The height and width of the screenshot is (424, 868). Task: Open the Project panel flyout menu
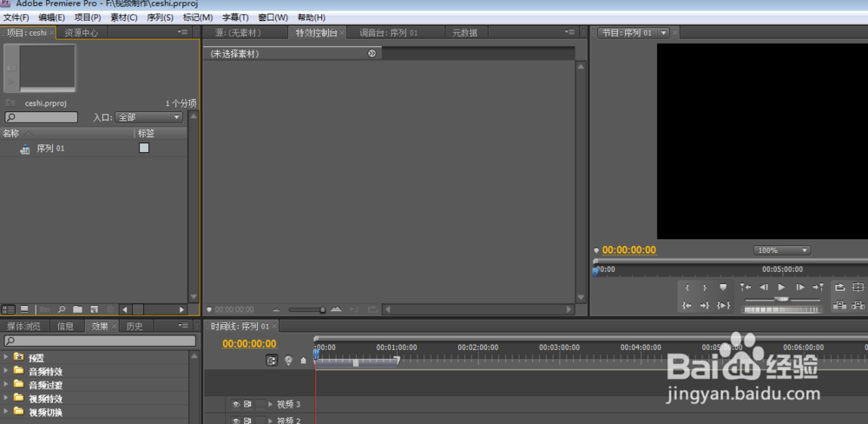(x=182, y=32)
